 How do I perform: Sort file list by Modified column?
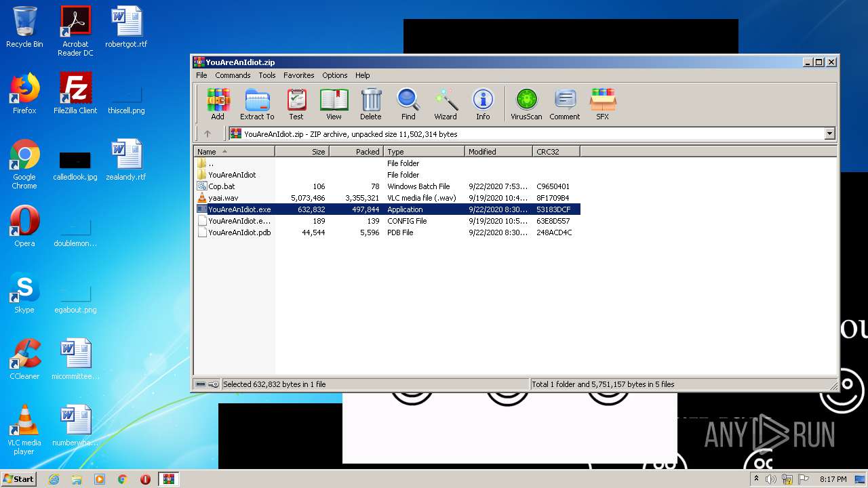pyautogui.click(x=498, y=152)
